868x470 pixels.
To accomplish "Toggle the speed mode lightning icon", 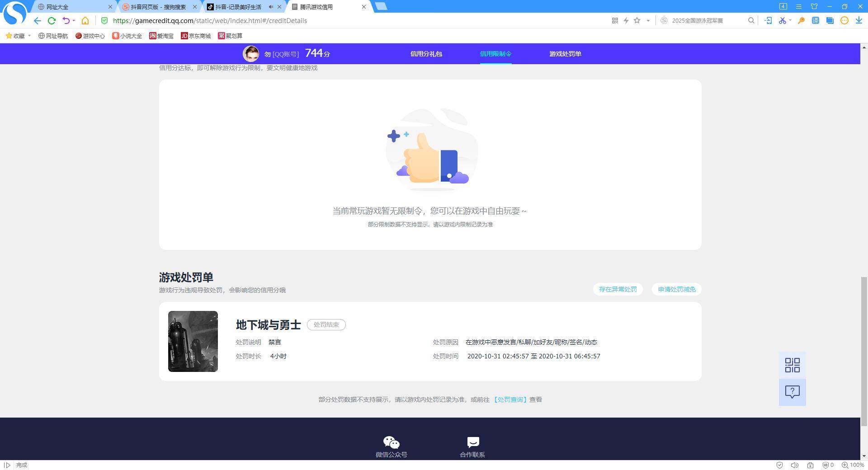I will point(626,21).
